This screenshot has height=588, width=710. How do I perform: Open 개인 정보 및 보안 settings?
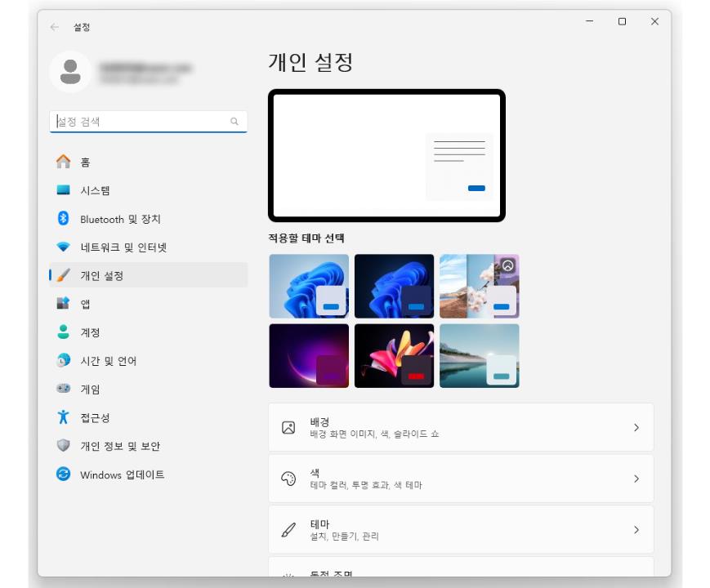[x=149, y=446]
